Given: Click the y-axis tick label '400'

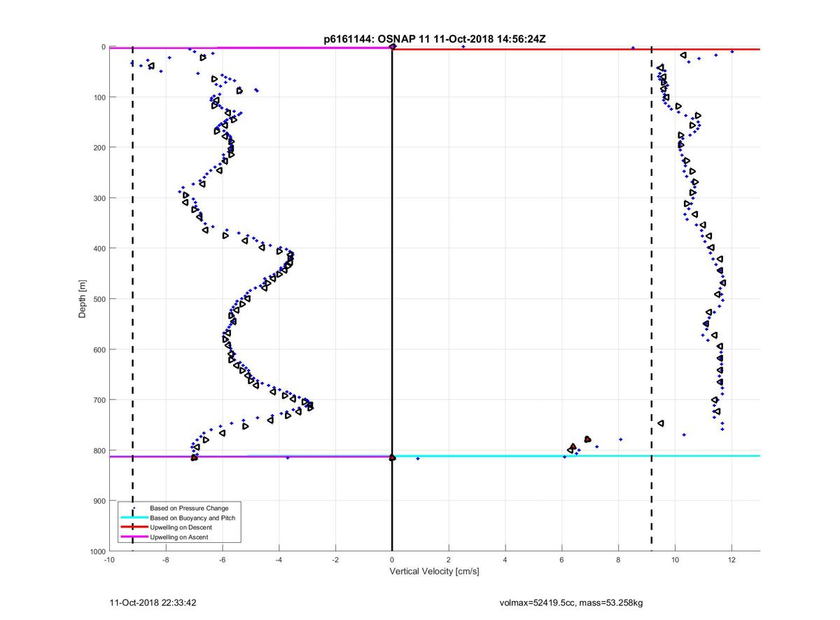Looking at the screenshot, I should tap(99, 249).
